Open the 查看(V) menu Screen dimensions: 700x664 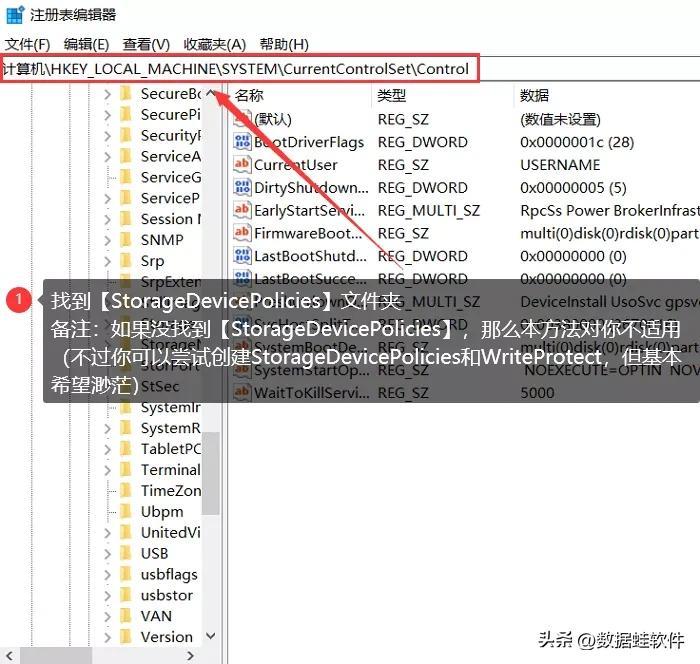click(x=146, y=44)
